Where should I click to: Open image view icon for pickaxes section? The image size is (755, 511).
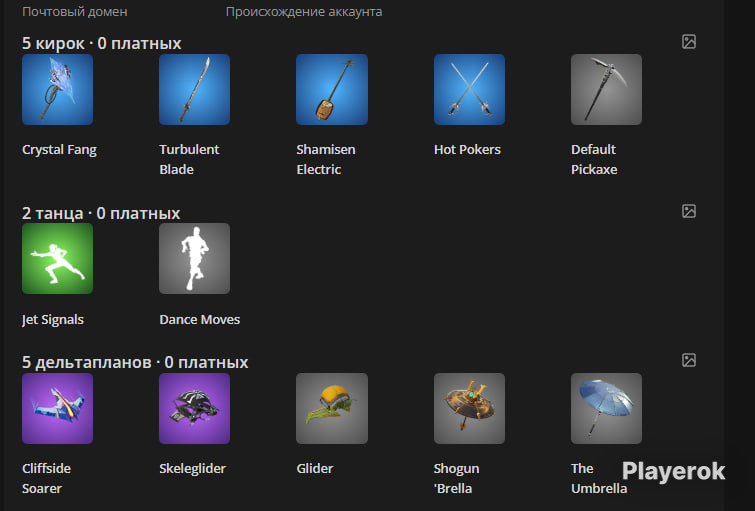click(689, 41)
